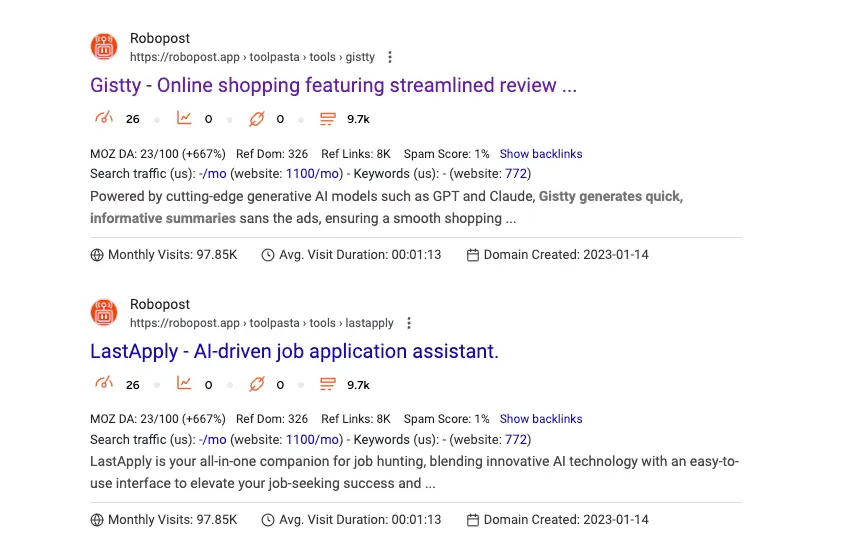This screenshot has height=559, width=848.
Task: Click Avg. Visit Duration: 00:01:13 under LastApply
Action: pos(360,520)
